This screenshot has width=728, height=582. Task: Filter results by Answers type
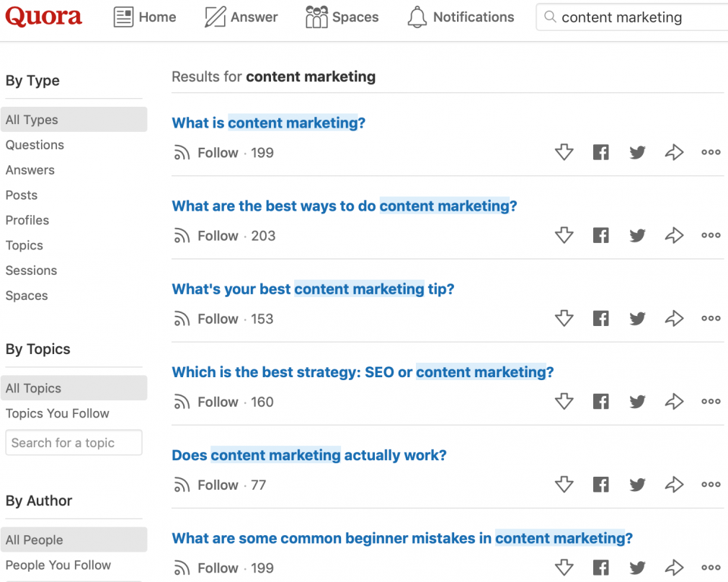(x=30, y=170)
